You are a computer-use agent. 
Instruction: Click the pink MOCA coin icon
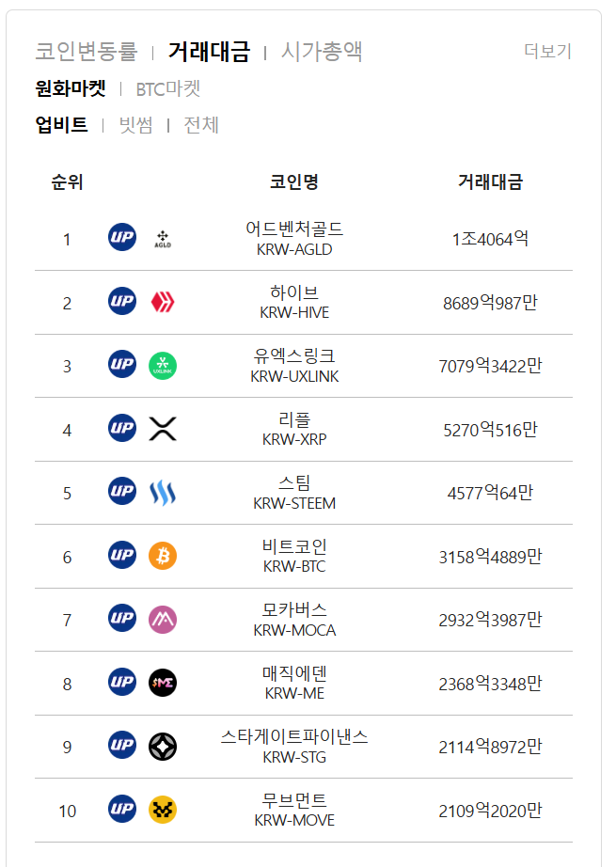tap(163, 620)
